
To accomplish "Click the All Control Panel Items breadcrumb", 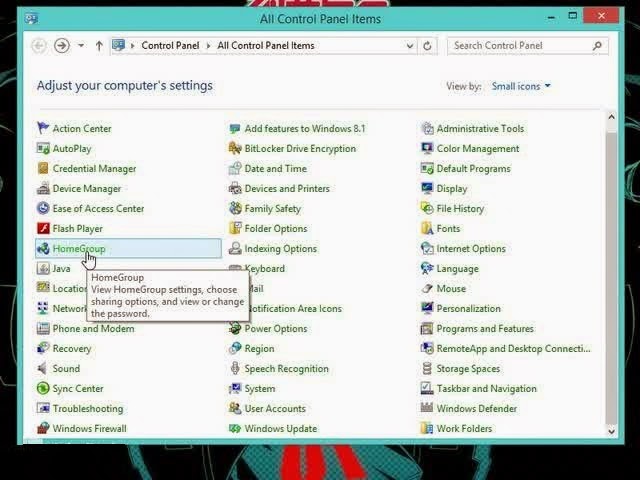I will point(266,45).
